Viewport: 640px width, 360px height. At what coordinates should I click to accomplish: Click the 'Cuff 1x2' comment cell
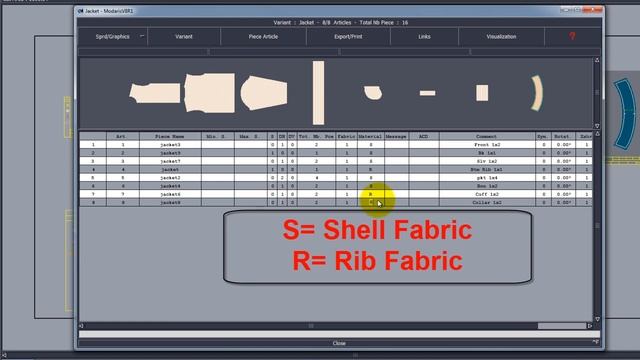pos(487,194)
